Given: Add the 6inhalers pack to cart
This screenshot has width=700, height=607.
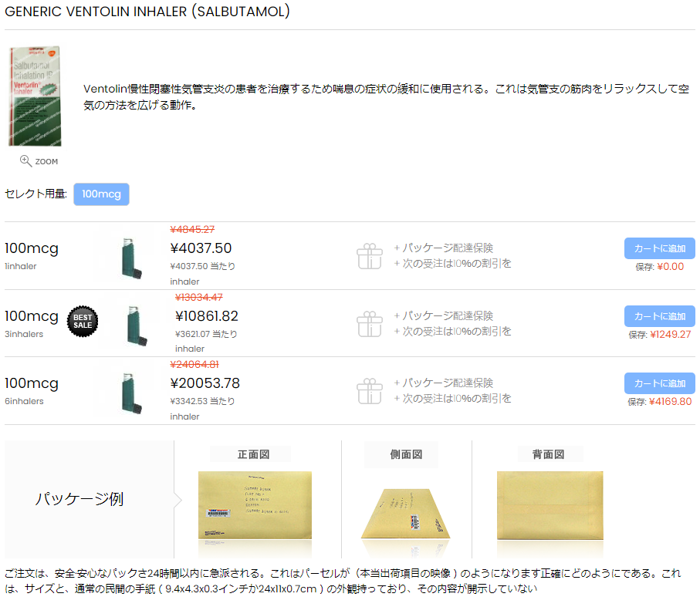Looking at the screenshot, I should pyautogui.click(x=659, y=383).
